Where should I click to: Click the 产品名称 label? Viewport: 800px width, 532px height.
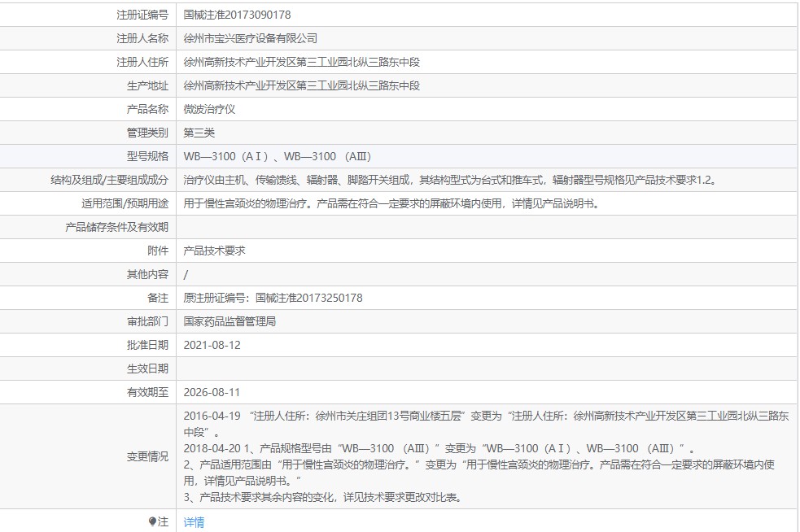coord(147,109)
